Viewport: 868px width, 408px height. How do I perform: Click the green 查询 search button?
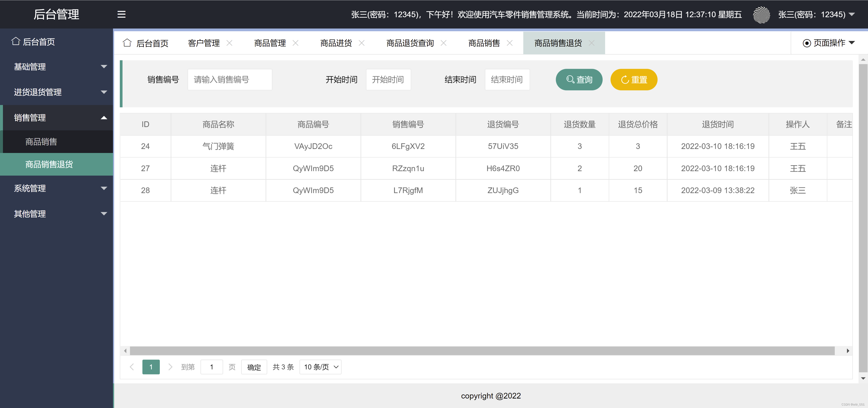click(579, 80)
